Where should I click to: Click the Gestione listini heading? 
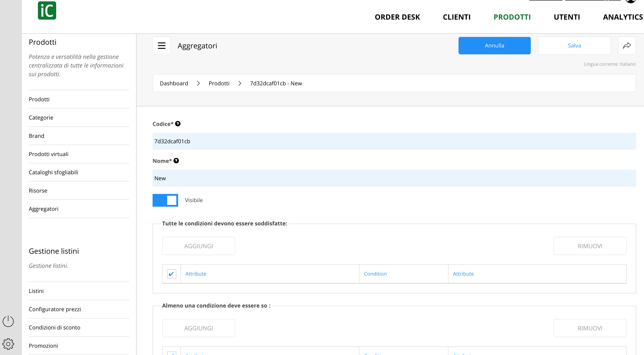point(54,251)
